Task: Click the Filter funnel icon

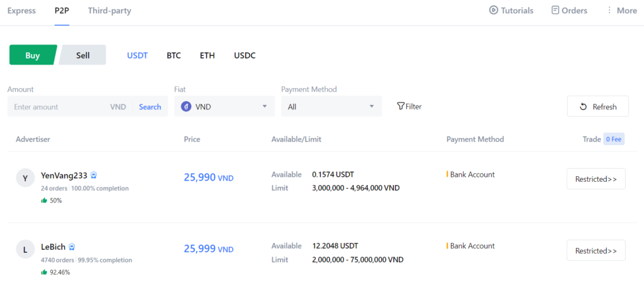Action: tap(401, 106)
